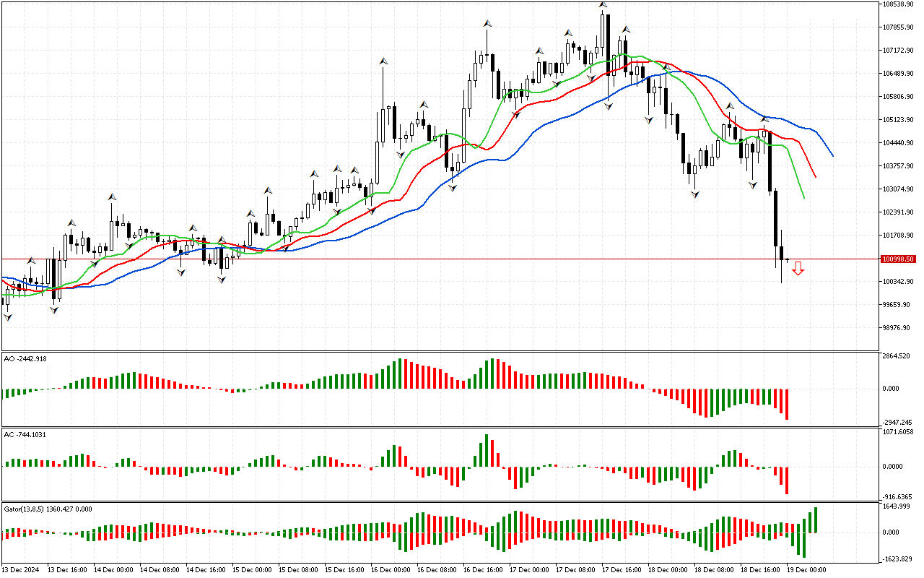Image resolution: width=924 pixels, height=578 pixels.
Task: Click the AC -744.1031 indicator label
Action: click(25, 434)
